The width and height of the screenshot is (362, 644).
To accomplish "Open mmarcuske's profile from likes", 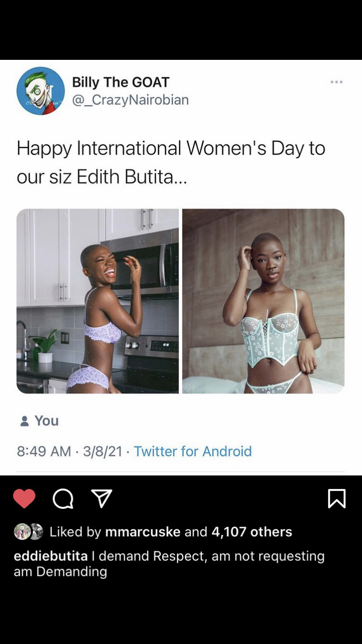I will [x=143, y=532].
